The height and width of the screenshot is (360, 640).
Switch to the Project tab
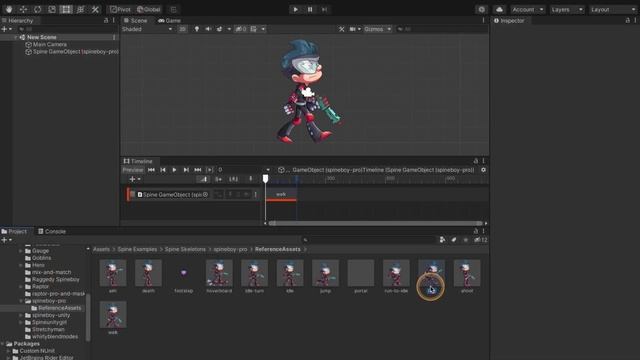point(14,231)
